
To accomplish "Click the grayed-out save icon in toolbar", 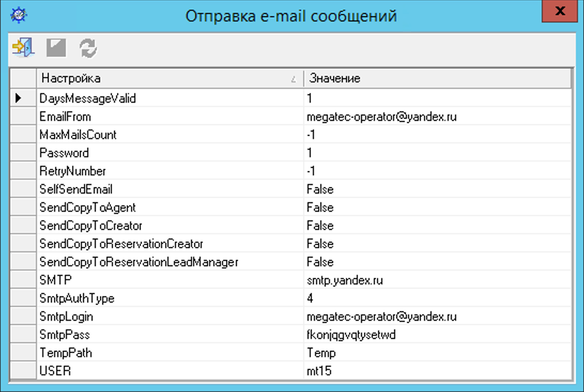I will pyautogui.click(x=56, y=48).
